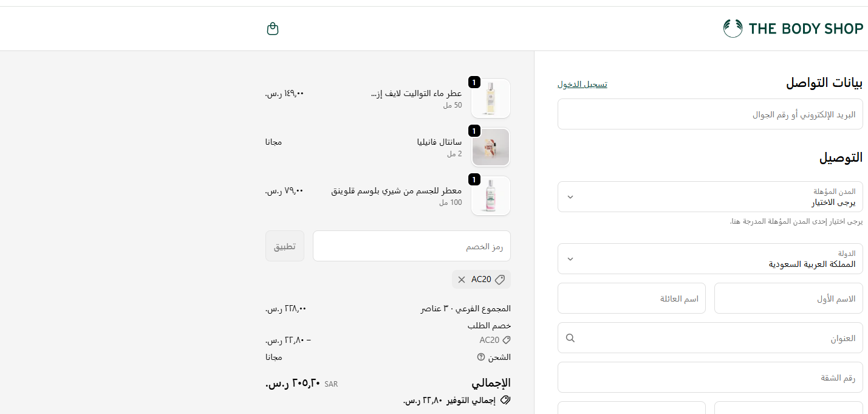Click the Santal Vanilla sample thumbnail
868x414 pixels.
[490, 147]
